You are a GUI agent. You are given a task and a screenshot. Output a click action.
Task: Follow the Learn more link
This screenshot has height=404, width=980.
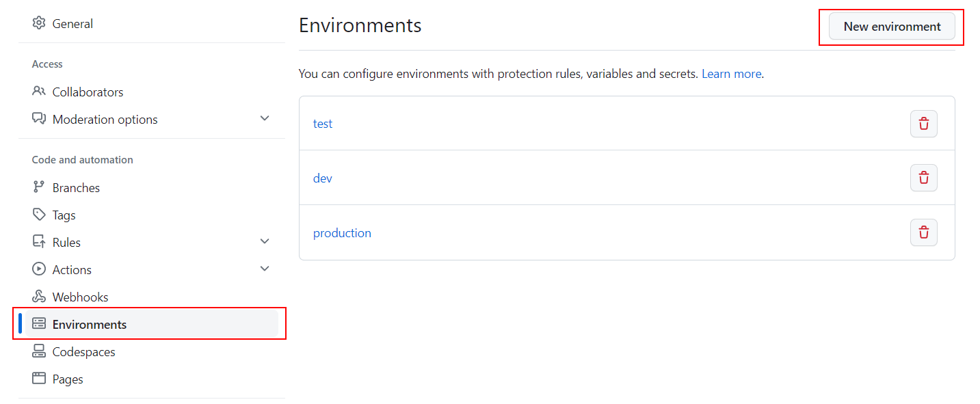[x=731, y=74]
